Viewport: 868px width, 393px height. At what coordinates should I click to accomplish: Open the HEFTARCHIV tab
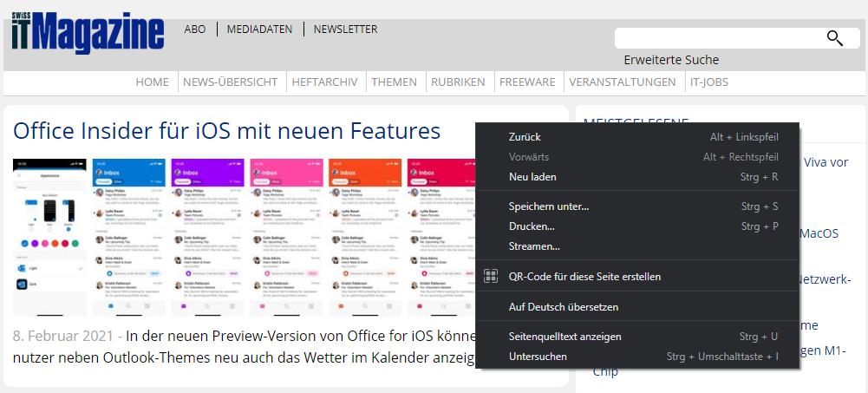[x=324, y=82]
